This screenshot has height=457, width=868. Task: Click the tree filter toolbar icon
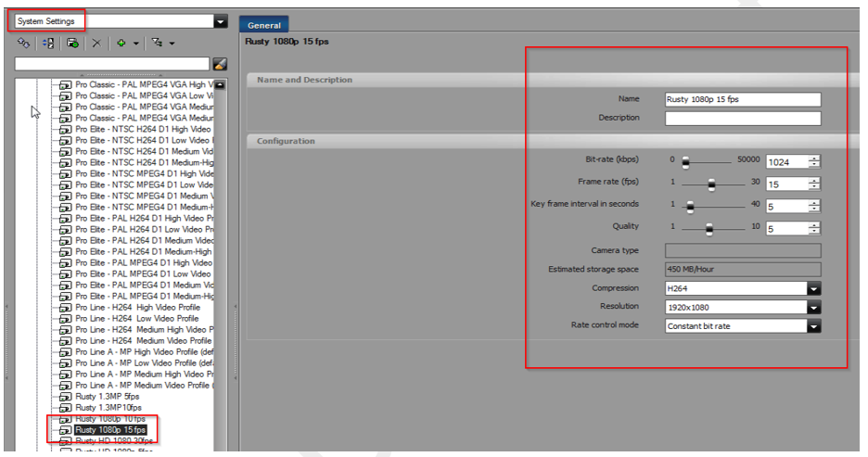(x=156, y=43)
